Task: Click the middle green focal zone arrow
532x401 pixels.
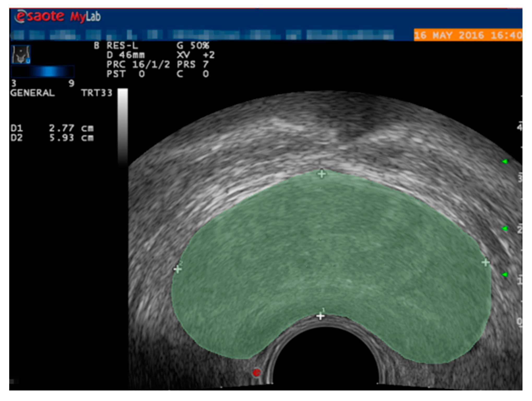Action: pyautogui.click(x=505, y=229)
